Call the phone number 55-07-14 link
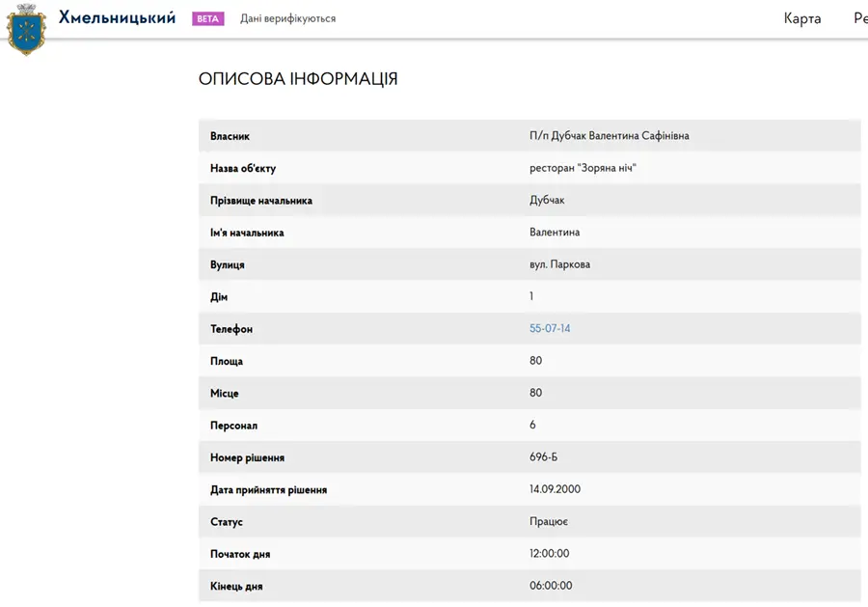Viewport: 868px width, 607px height. (x=550, y=328)
